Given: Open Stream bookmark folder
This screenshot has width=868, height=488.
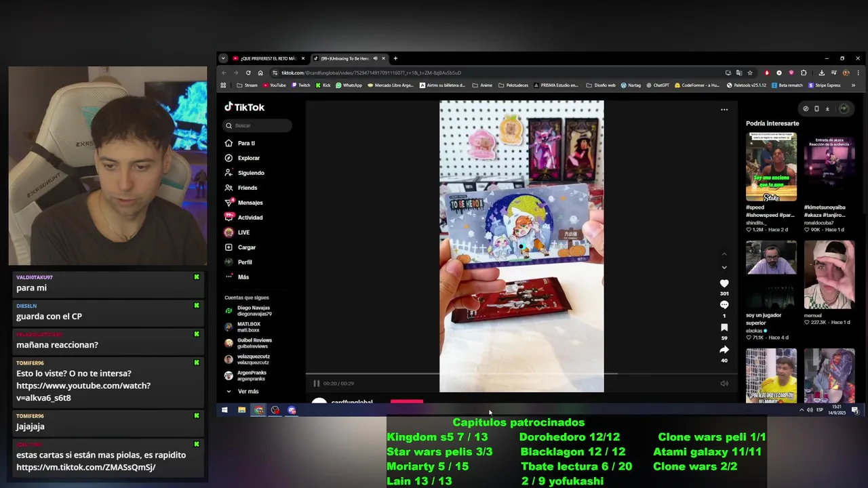Looking at the screenshot, I should pos(247,85).
